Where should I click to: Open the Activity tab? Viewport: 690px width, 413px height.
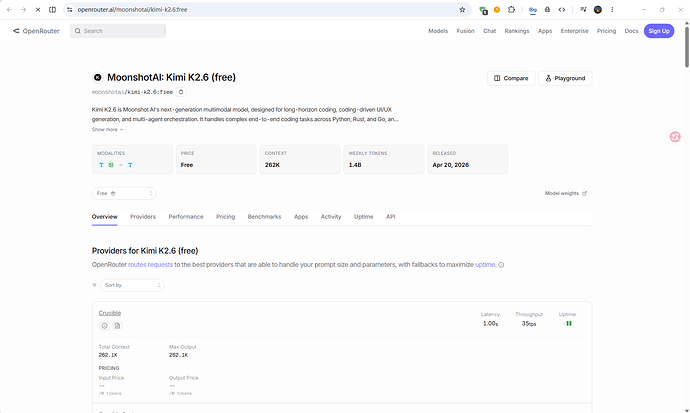331,217
